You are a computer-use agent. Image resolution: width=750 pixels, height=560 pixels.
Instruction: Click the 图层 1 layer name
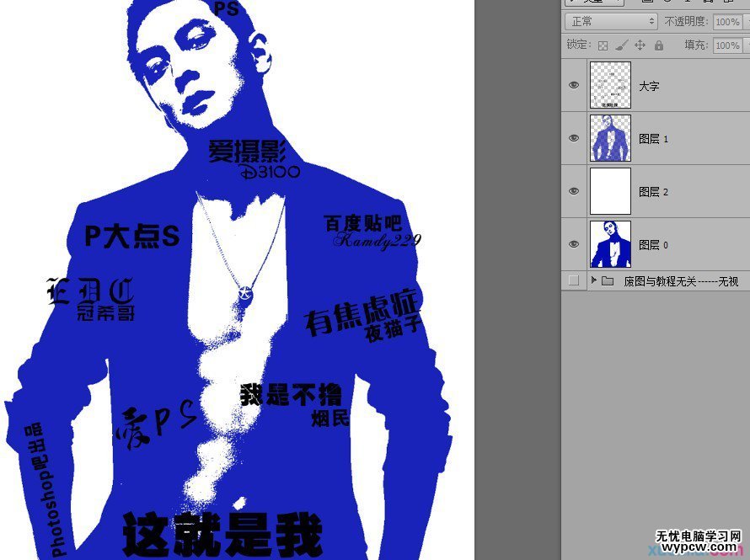click(653, 139)
